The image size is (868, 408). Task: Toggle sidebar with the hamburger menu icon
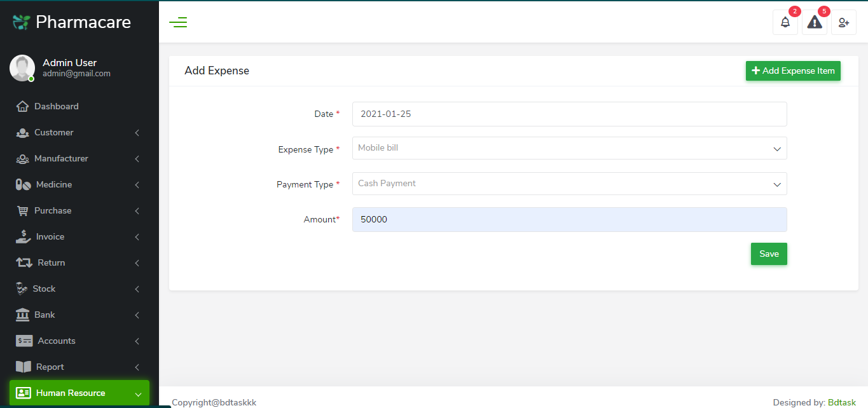178,23
